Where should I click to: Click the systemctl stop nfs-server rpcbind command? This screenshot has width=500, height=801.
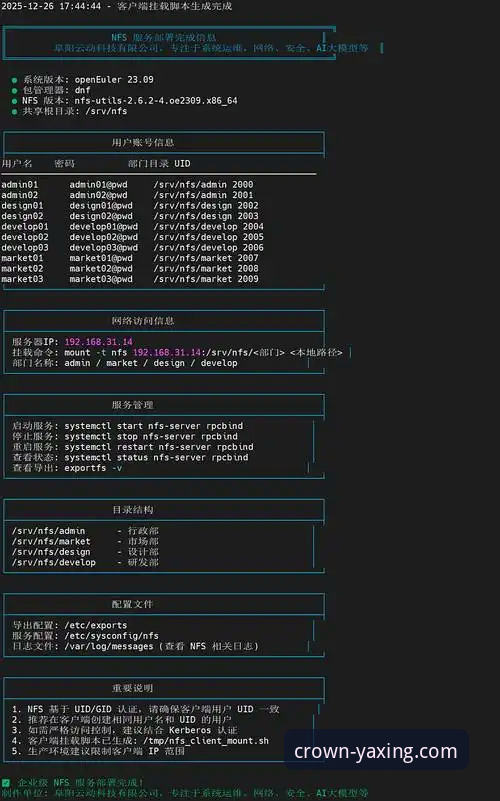(x=151, y=437)
